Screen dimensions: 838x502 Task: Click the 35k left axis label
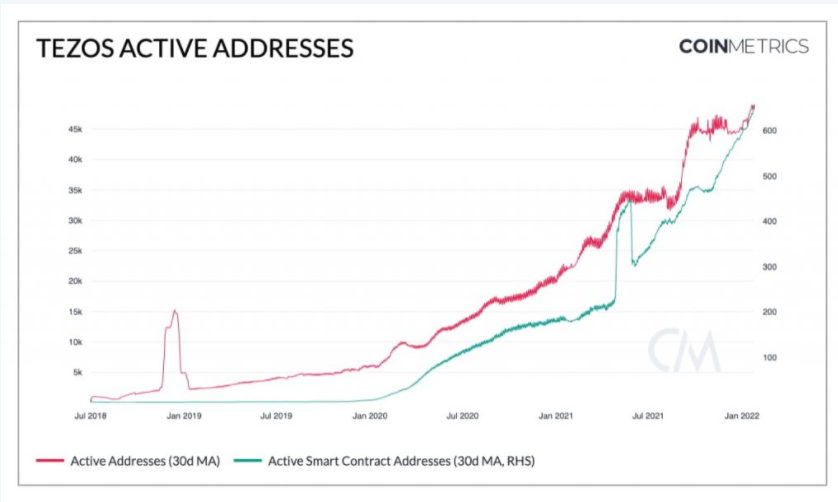pyautogui.click(x=75, y=190)
